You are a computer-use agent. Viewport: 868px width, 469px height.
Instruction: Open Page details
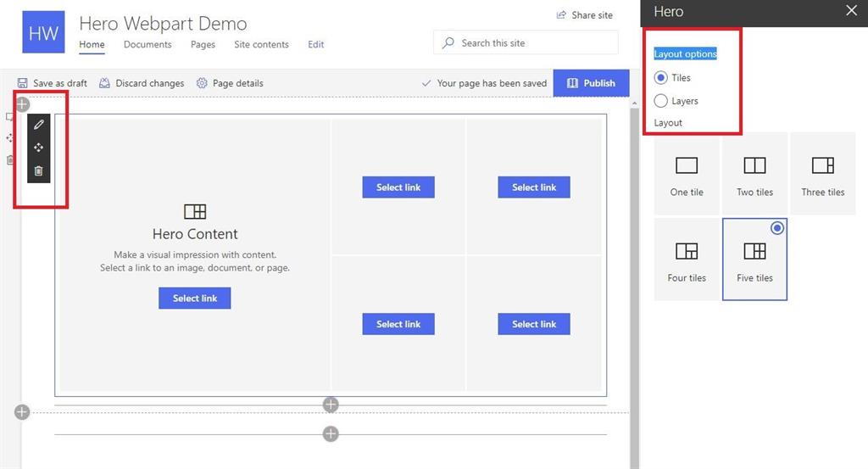[x=230, y=83]
